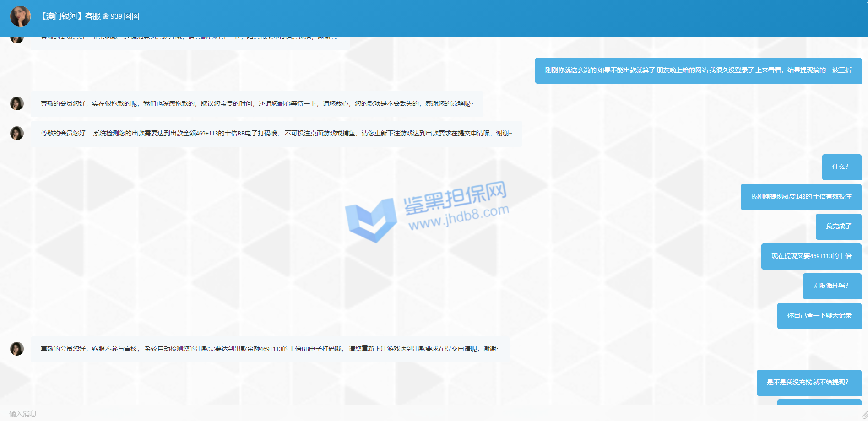Select the 你自己查一下聊天记录 message bubble
Image resolution: width=868 pixels, height=421 pixels.
(819, 316)
